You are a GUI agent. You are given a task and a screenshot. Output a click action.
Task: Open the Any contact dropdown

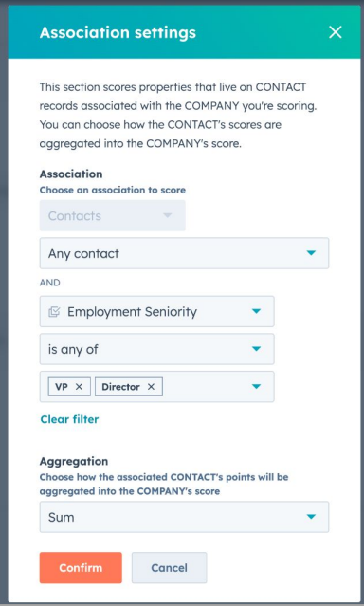point(184,253)
